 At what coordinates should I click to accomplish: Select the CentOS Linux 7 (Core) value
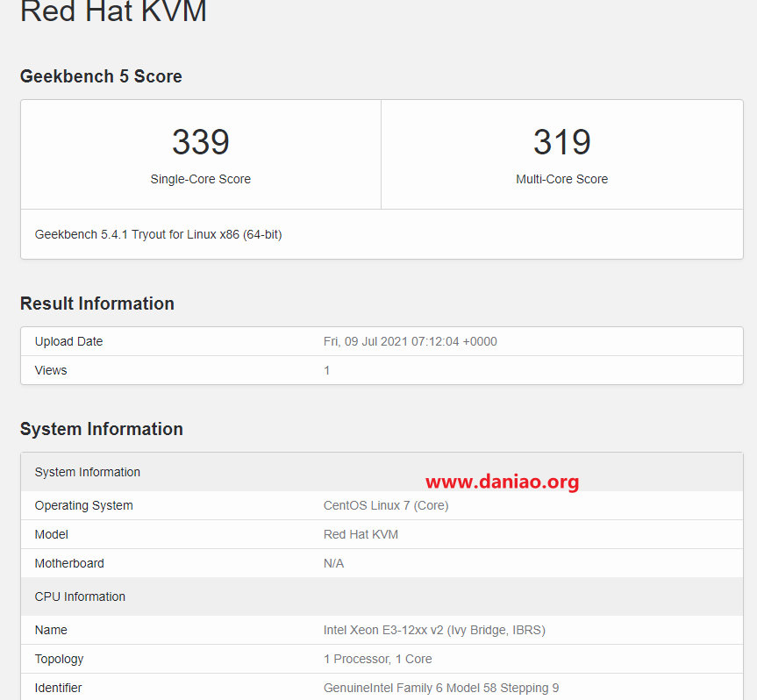coord(386,505)
